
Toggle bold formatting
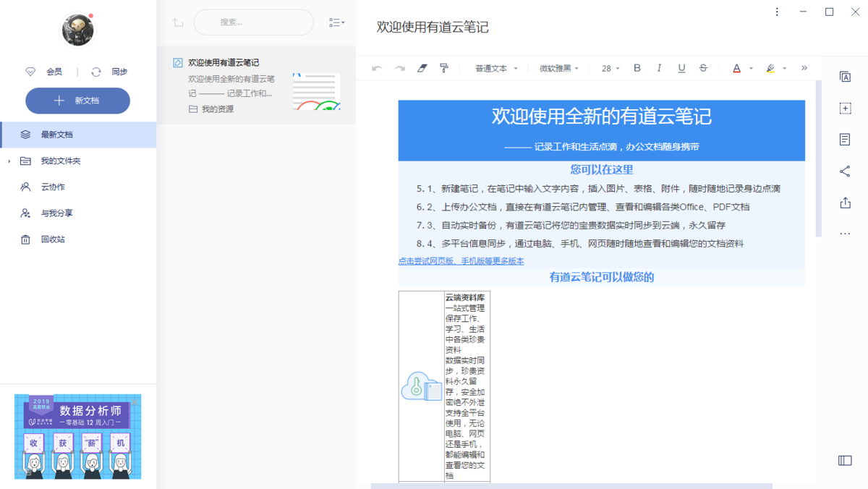[x=637, y=68]
